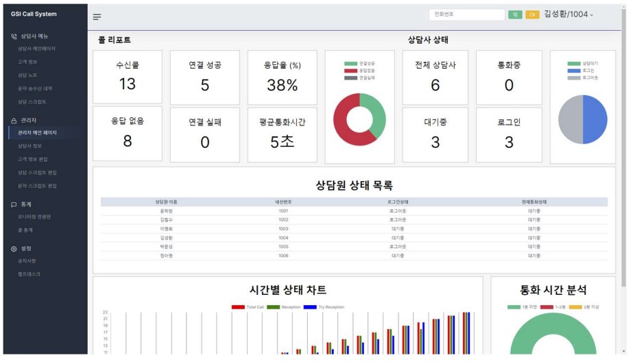The height and width of the screenshot is (364, 635).
Task: Toggle 연결실패 legend in call donut chart
Action: pos(359,77)
